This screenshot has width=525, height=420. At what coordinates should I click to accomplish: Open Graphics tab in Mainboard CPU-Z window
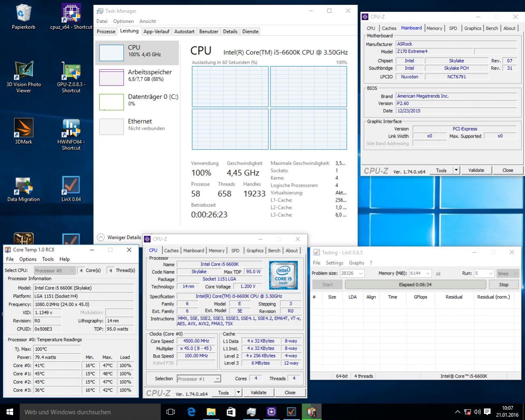click(472, 28)
